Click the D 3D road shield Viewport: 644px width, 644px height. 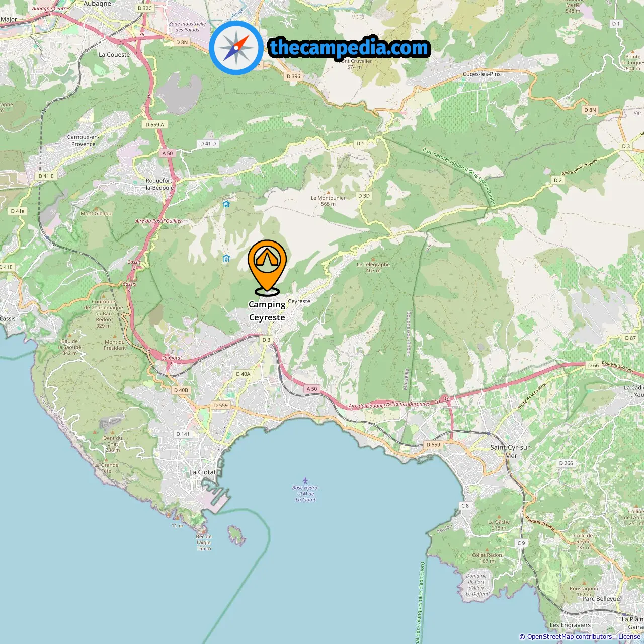pos(364,196)
